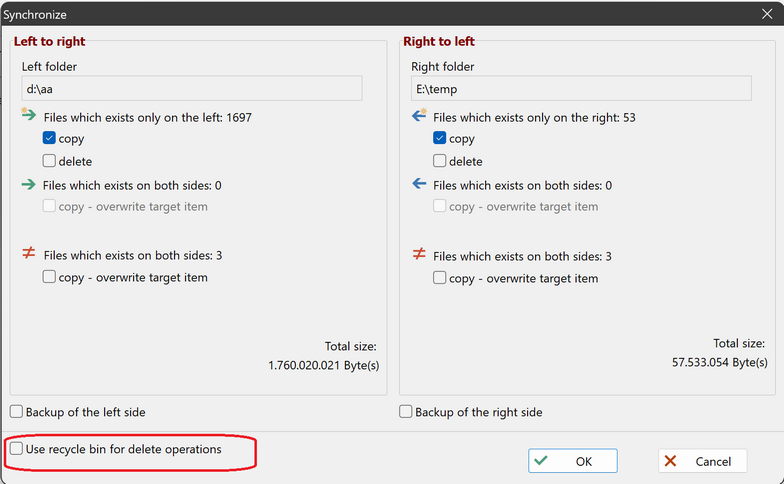Screen dimensions: 784x484
Task: Enable overwrite for 3 differing files, right side
Action: coord(439,278)
